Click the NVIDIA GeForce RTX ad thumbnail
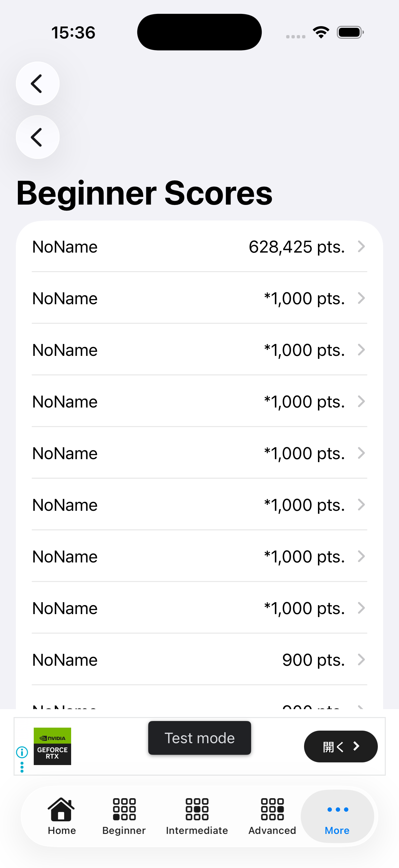The width and height of the screenshot is (399, 868). click(52, 746)
